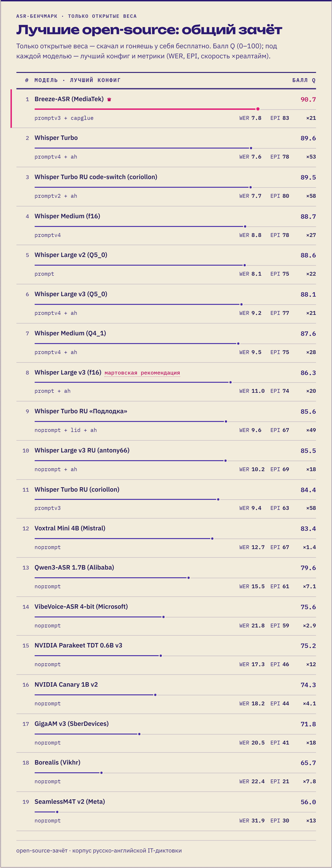Click the ×49 speed value
Viewport: 332px width, 868px height.
311,430
